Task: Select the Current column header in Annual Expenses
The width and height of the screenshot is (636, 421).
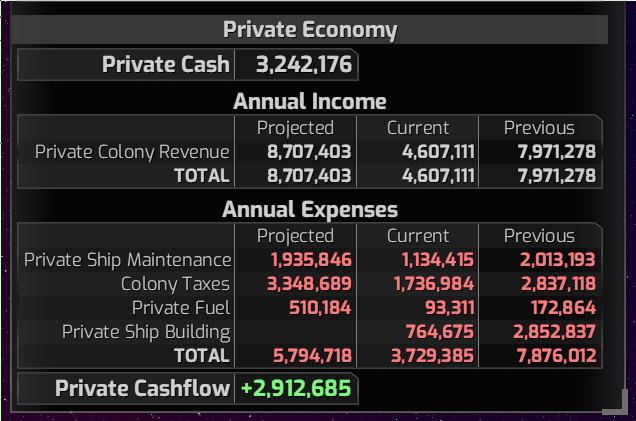Action: point(418,236)
